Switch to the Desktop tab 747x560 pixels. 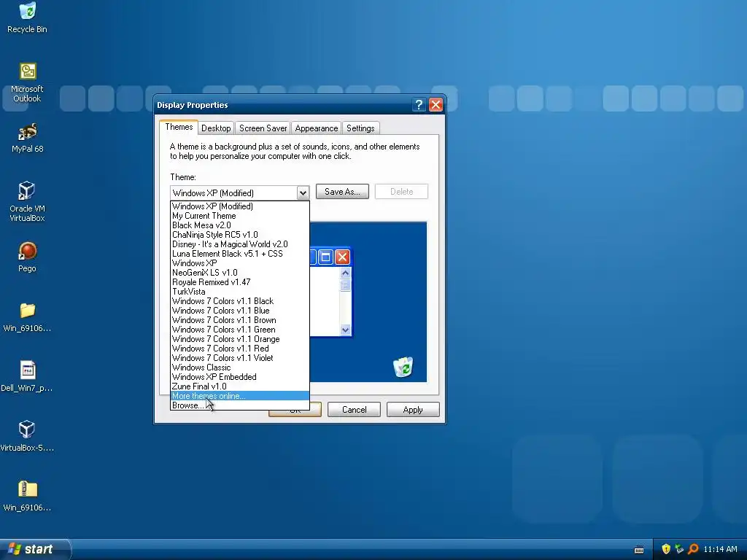[216, 128]
